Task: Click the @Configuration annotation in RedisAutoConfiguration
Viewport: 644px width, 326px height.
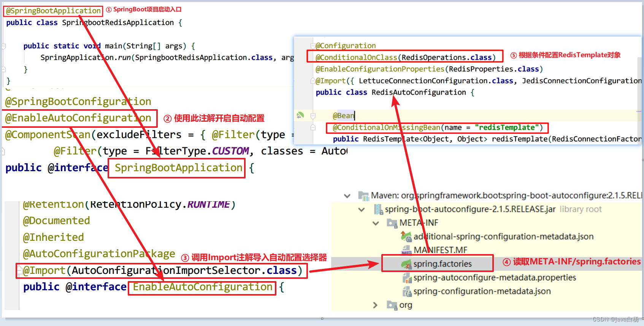Action: pyautogui.click(x=346, y=46)
